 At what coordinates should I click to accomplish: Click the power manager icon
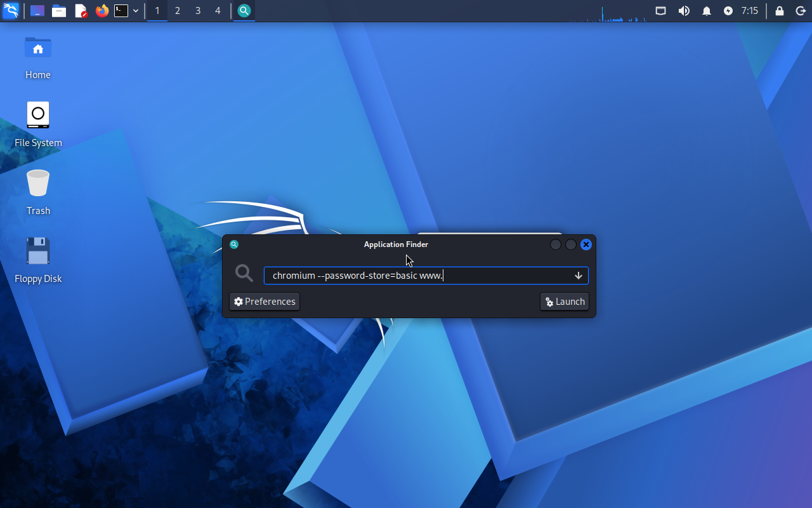[728, 11]
